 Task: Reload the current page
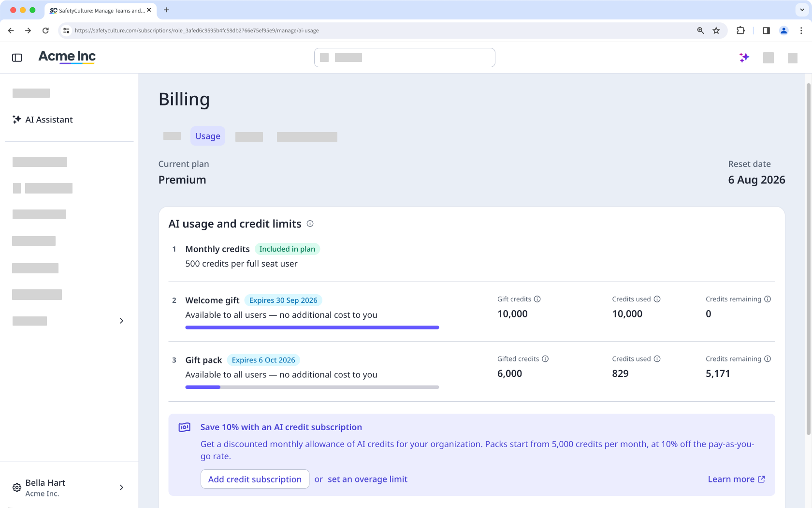point(45,30)
